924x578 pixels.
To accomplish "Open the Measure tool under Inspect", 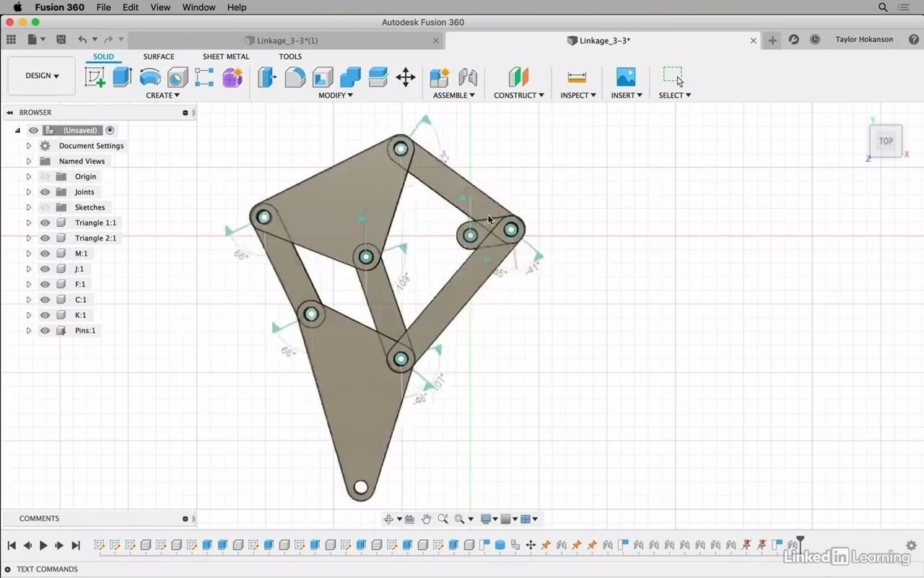I will coord(576,77).
